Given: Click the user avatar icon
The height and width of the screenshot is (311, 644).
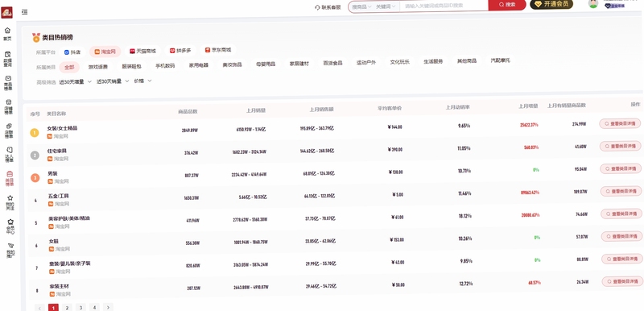Looking at the screenshot, I should tap(593, 4).
